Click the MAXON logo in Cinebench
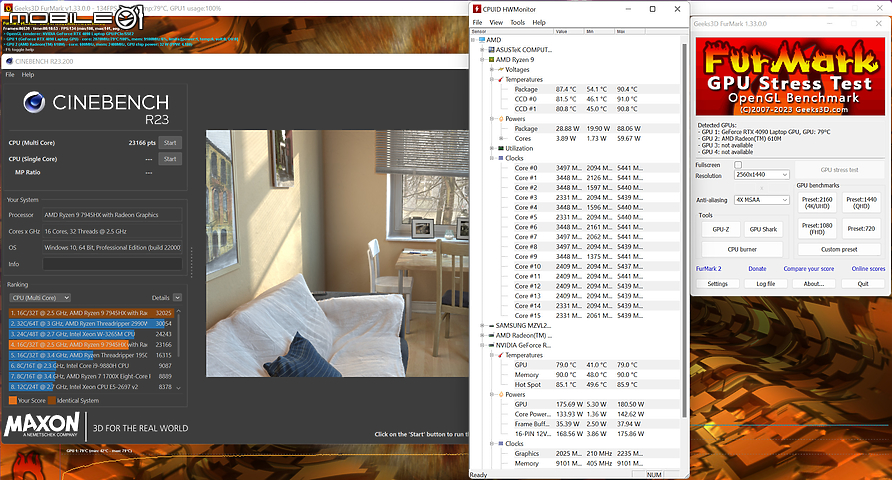The image size is (892, 480). coord(42,425)
